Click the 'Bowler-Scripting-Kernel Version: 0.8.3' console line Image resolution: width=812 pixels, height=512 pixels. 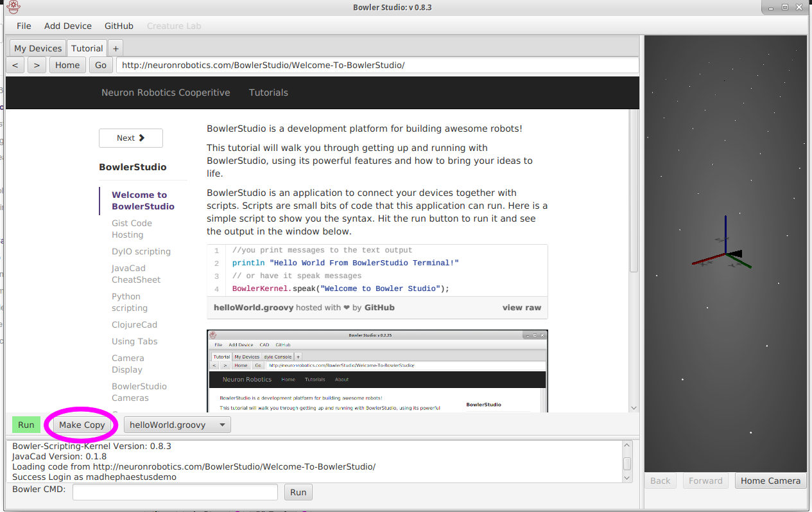click(92, 446)
